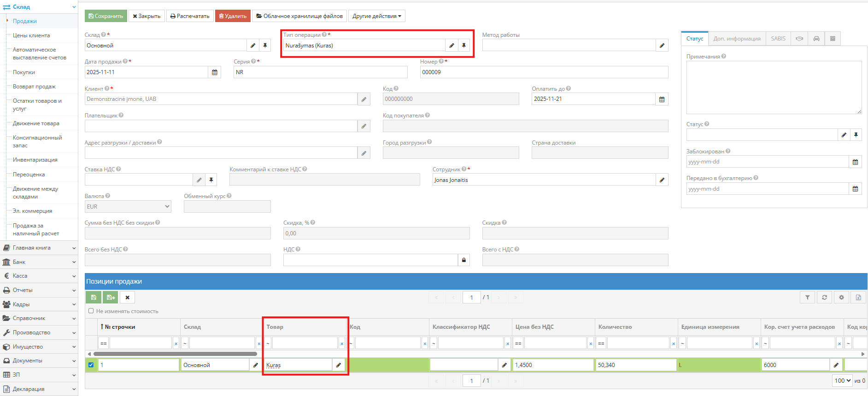
Task: Open calendar picker for Дата продажи
Action: coord(215,72)
